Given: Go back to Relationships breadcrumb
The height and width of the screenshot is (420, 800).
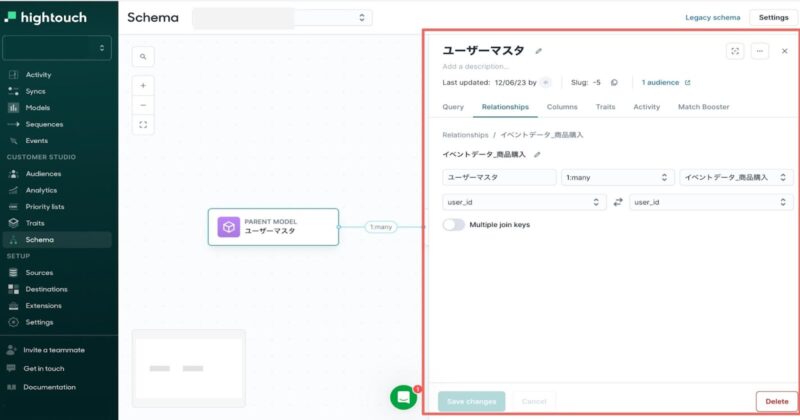Looking at the screenshot, I should pos(465,135).
